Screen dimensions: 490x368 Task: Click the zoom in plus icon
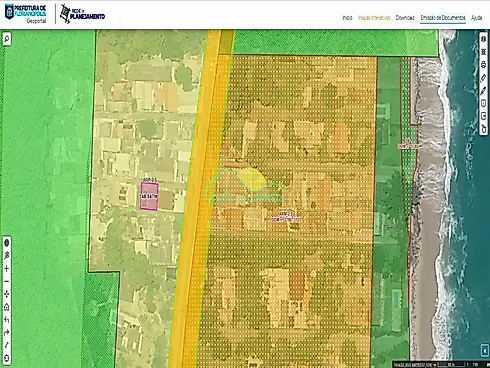[7, 268]
